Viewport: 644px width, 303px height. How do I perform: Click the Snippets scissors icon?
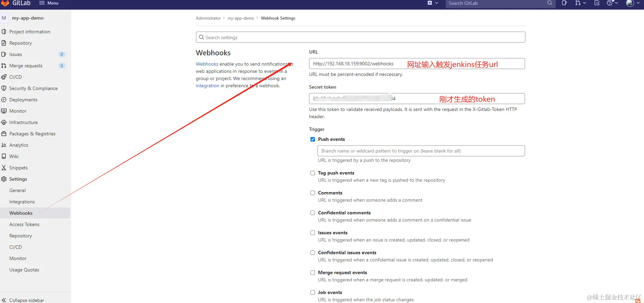(x=4, y=168)
